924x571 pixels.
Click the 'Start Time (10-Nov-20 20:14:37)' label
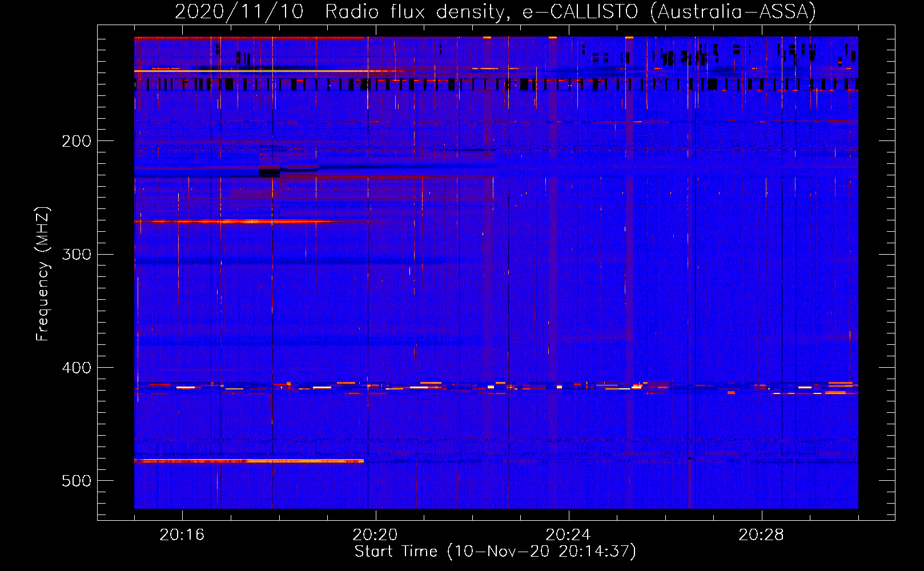click(495, 552)
